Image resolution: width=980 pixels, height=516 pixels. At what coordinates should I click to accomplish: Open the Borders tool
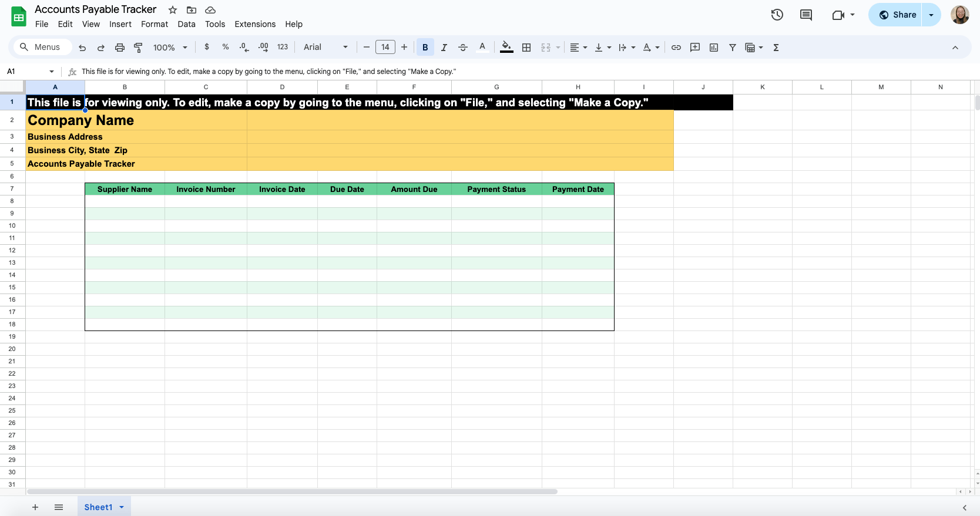click(x=526, y=48)
